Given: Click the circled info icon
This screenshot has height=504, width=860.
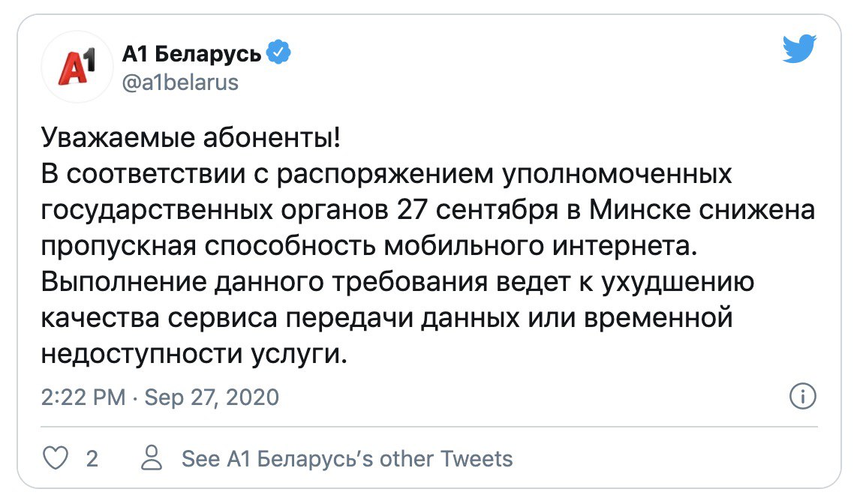Looking at the screenshot, I should click(x=802, y=396).
